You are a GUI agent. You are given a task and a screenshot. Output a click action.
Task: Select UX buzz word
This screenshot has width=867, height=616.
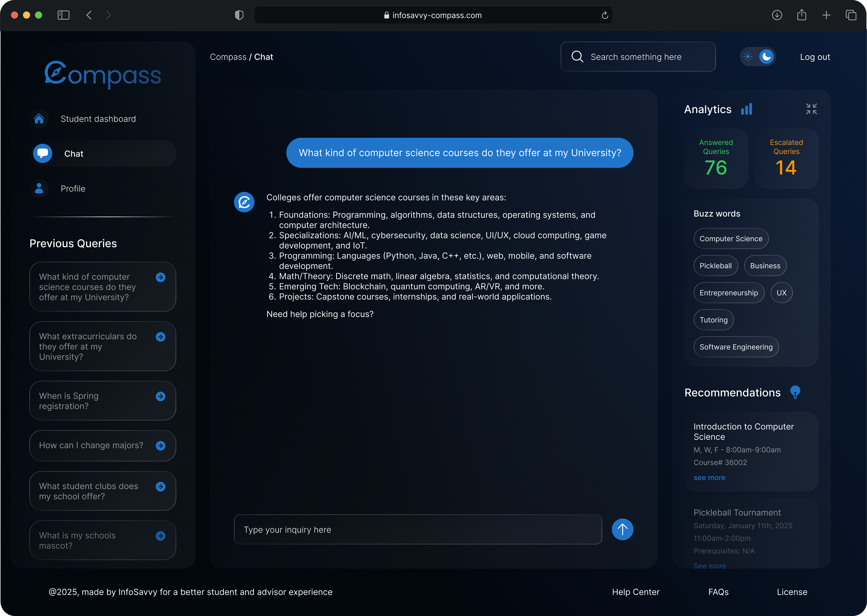[781, 293]
